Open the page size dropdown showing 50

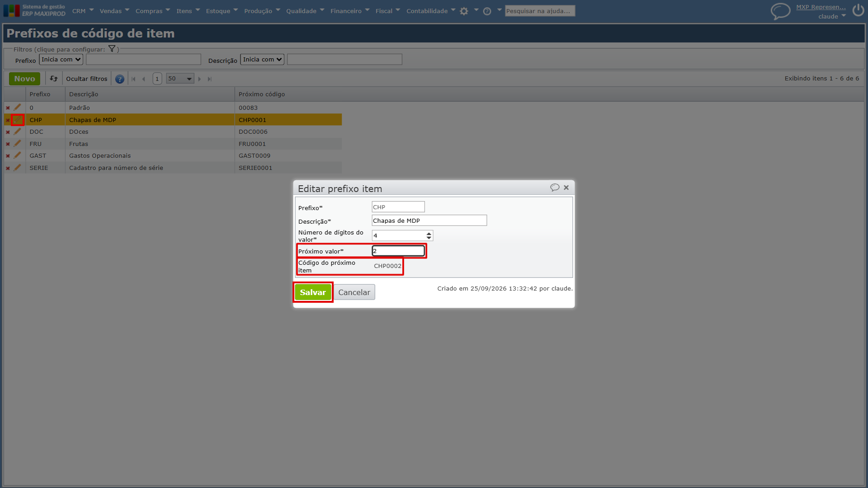click(180, 79)
